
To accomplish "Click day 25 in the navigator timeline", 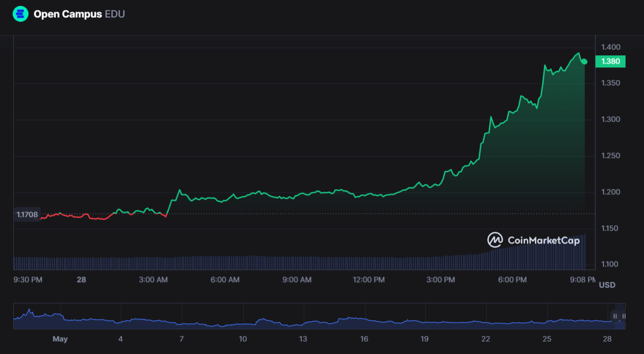I will coord(547,339).
